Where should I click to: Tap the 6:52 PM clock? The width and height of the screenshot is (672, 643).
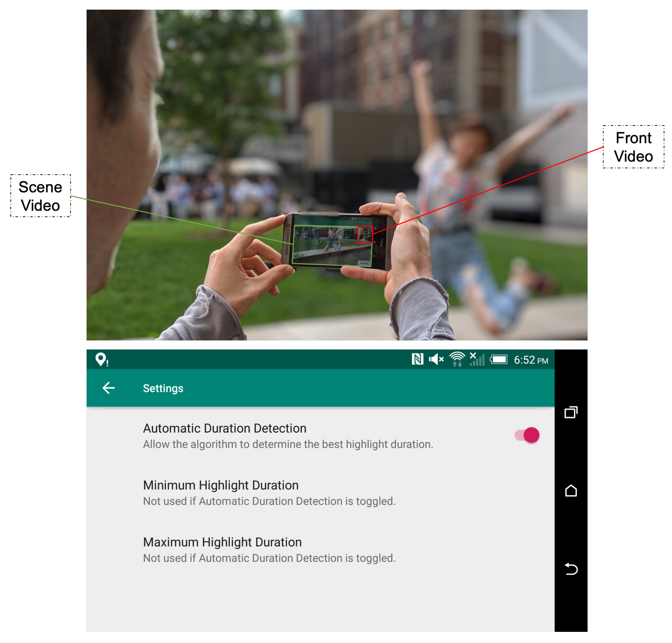[x=531, y=360]
